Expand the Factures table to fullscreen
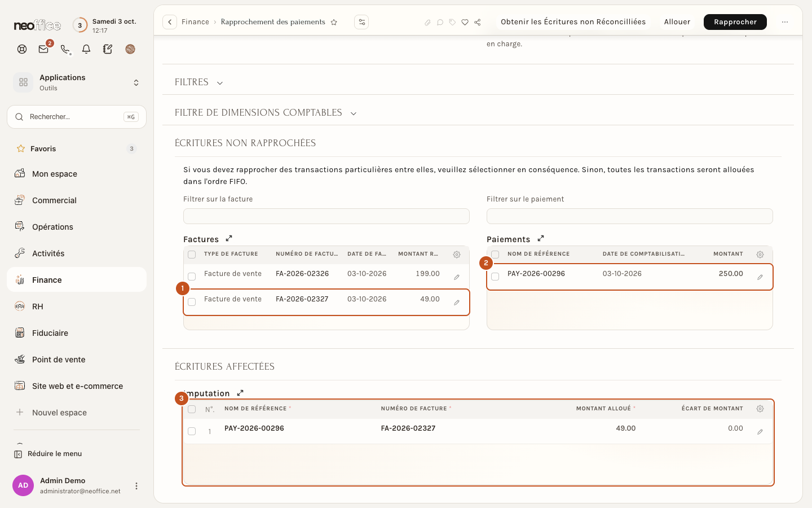 coord(229,239)
